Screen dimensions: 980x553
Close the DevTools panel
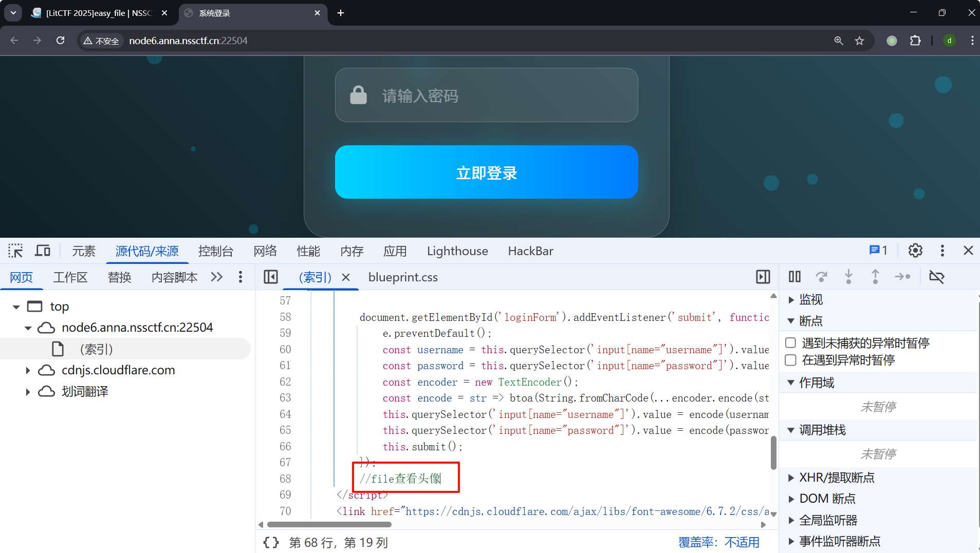[968, 251]
